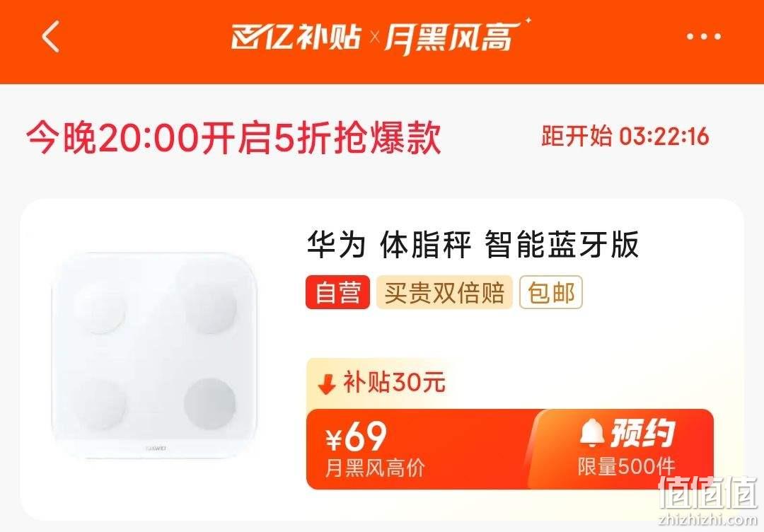764x532 pixels.
Task: Tap the ¥69 price label
Action: [x=357, y=436]
